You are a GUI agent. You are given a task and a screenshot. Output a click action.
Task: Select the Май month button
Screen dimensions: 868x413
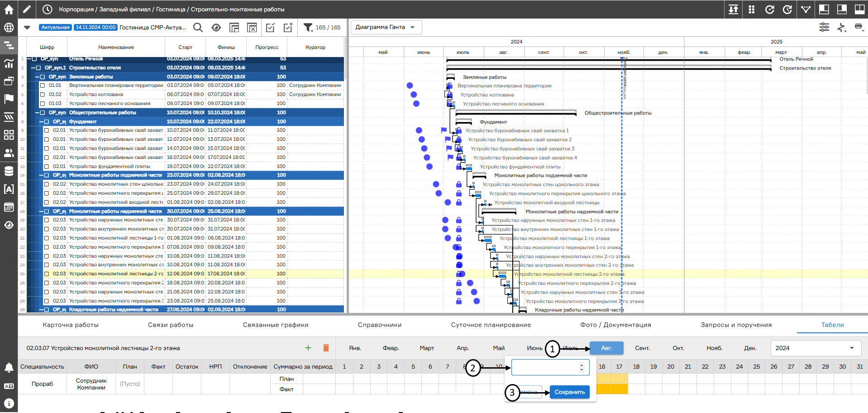[x=499, y=348]
